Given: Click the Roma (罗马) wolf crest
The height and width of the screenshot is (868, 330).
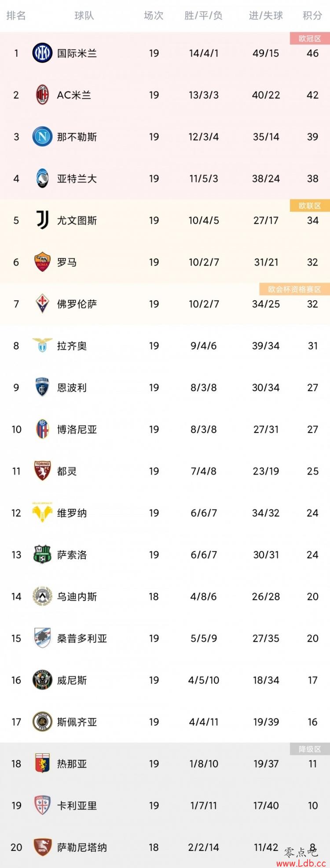Looking at the screenshot, I should point(42,262).
